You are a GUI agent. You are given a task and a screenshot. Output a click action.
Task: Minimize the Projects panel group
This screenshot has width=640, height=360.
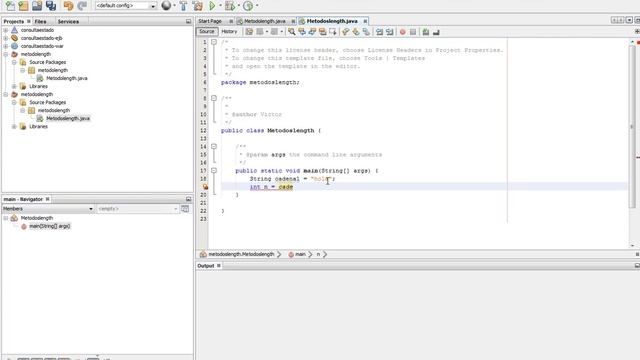(x=188, y=21)
